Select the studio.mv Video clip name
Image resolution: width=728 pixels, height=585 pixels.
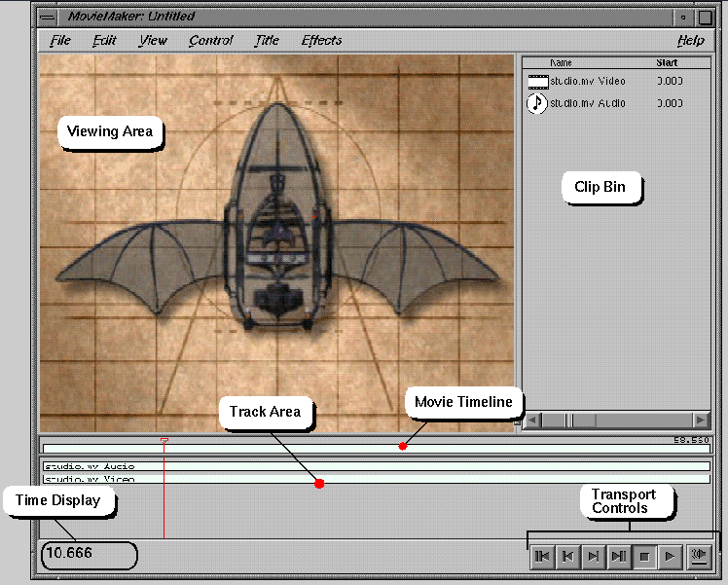pos(588,81)
